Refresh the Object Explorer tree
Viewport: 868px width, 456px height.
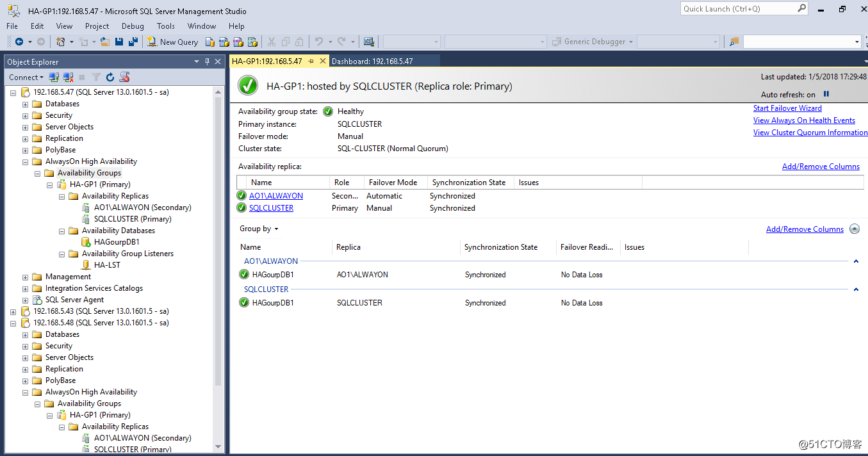pos(110,77)
